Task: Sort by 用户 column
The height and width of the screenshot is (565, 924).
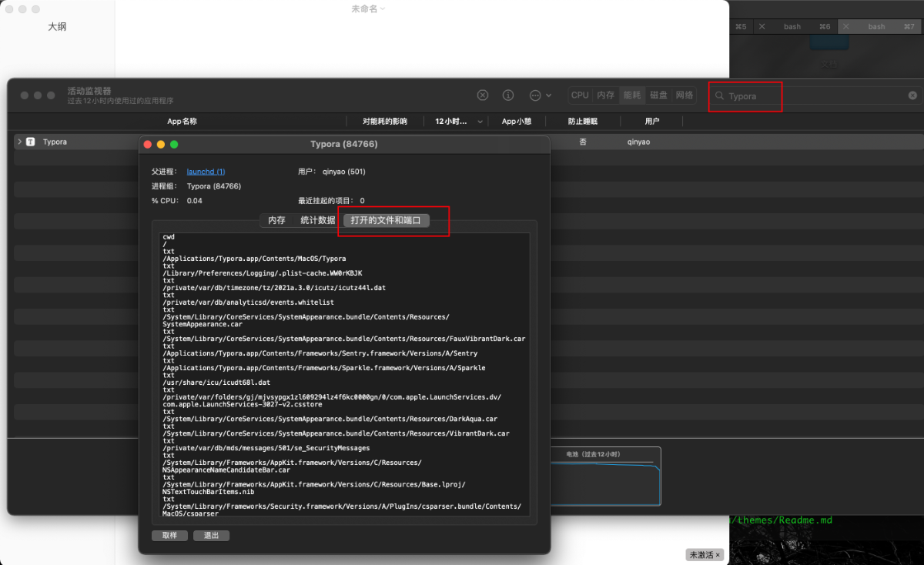Action: (x=652, y=122)
